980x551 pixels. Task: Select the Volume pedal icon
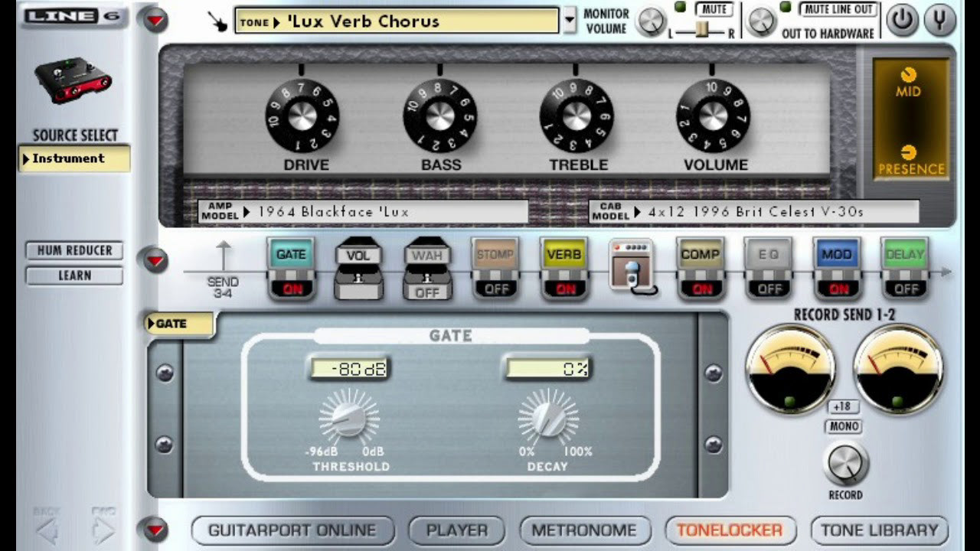tap(358, 269)
